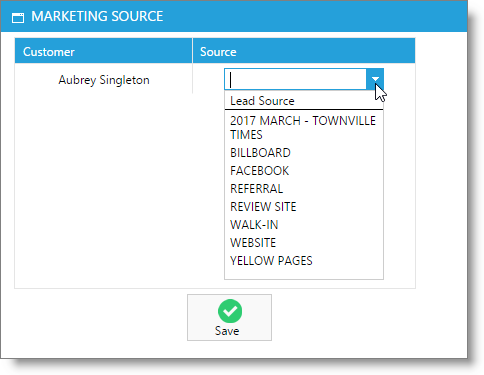Collapse the Source dropdown arrow
The image size is (484, 375).
tap(375, 79)
